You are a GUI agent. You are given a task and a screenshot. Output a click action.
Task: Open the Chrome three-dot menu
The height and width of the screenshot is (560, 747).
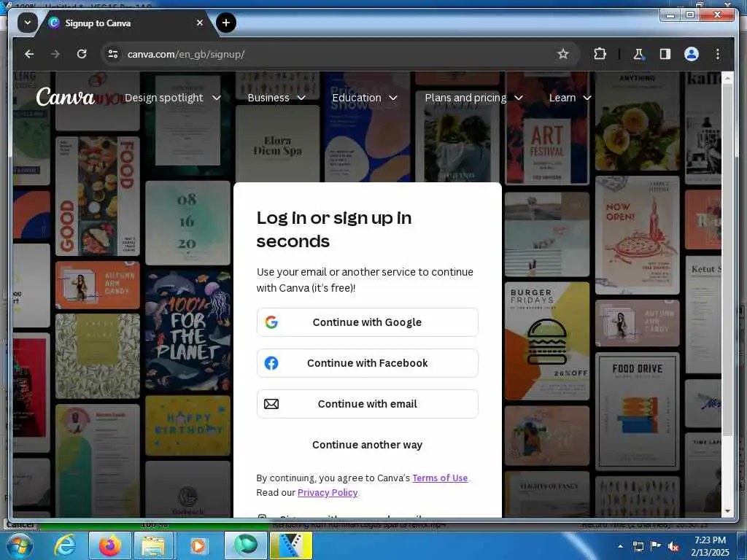pyautogui.click(x=718, y=54)
